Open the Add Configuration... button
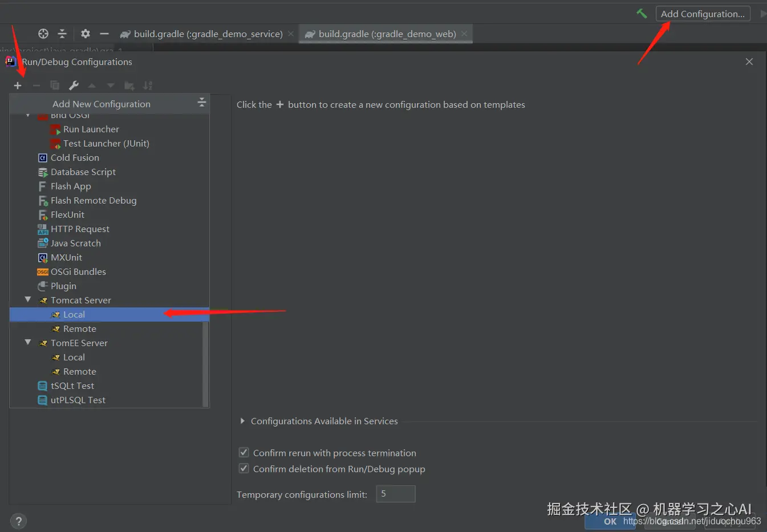 [703, 14]
